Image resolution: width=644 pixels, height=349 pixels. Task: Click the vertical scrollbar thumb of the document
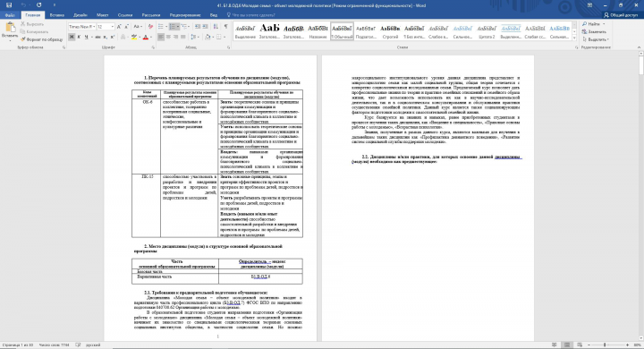641,65
